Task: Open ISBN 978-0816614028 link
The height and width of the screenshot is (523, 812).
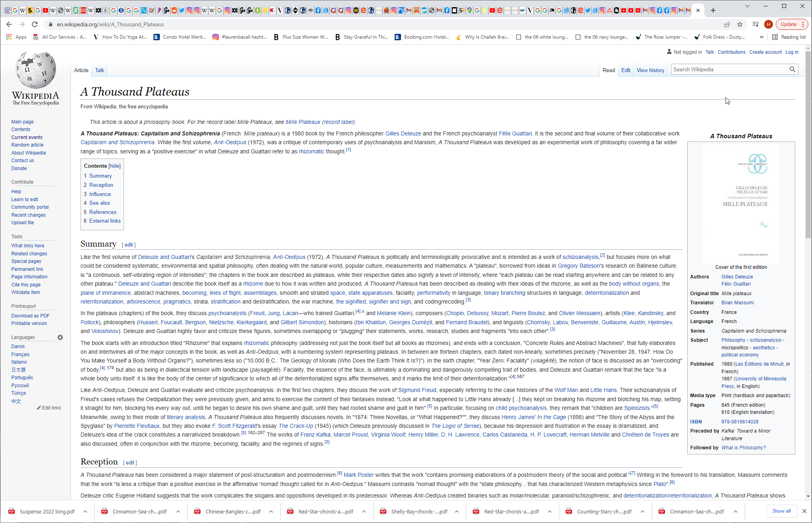Action: tap(740, 422)
